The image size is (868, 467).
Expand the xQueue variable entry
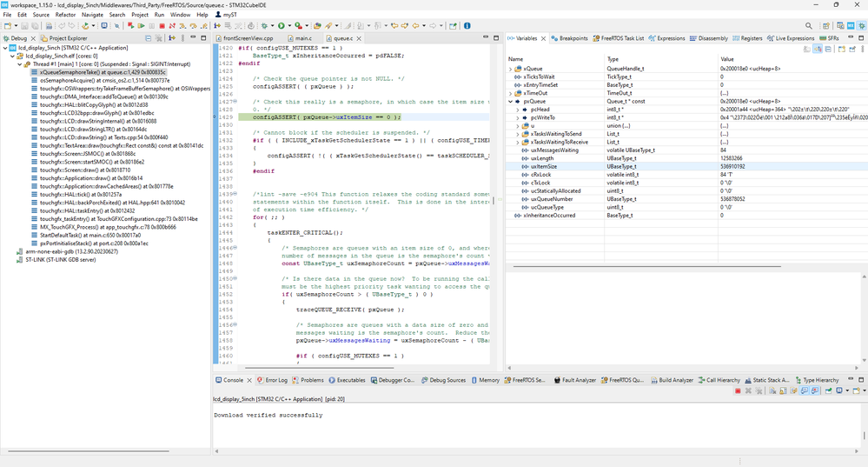click(510, 68)
